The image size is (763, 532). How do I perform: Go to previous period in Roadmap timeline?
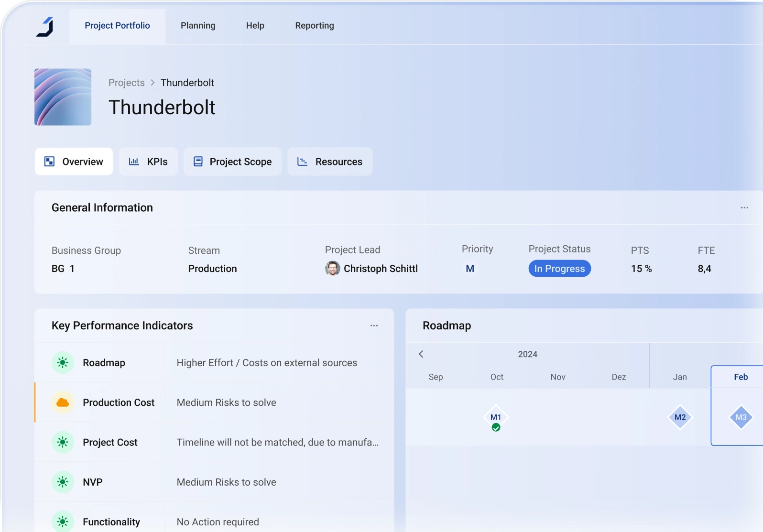pyautogui.click(x=421, y=354)
